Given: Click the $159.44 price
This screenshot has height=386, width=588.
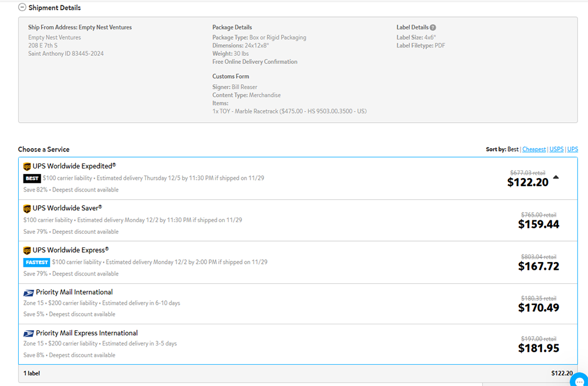Looking at the screenshot, I should click(x=539, y=224).
